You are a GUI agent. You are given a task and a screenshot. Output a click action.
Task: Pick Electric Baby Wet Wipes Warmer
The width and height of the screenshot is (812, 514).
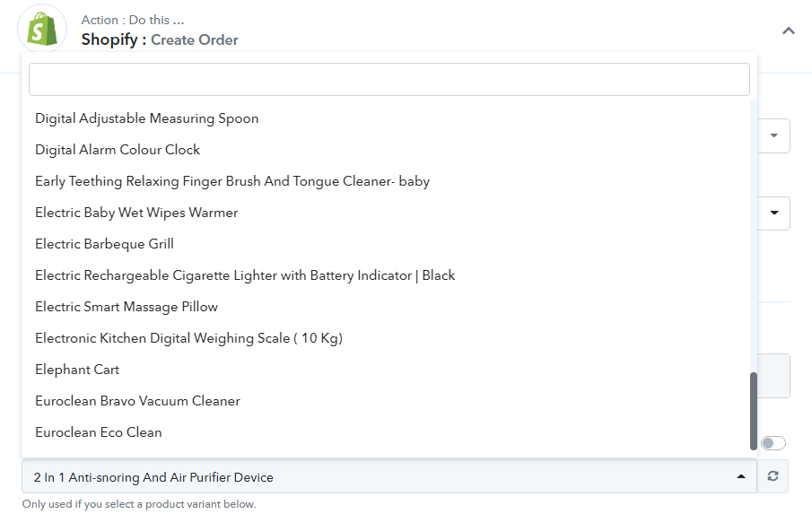(x=136, y=213)
